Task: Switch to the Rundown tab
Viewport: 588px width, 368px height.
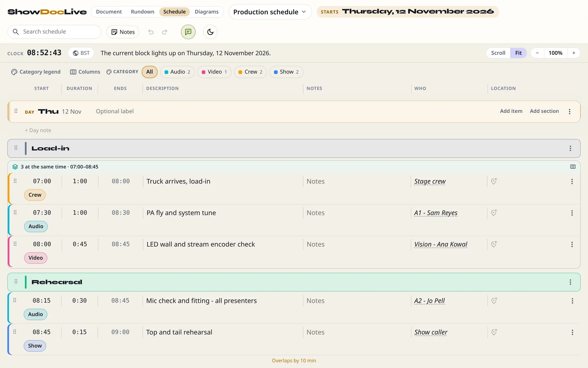Action: (x=143, y=12)
